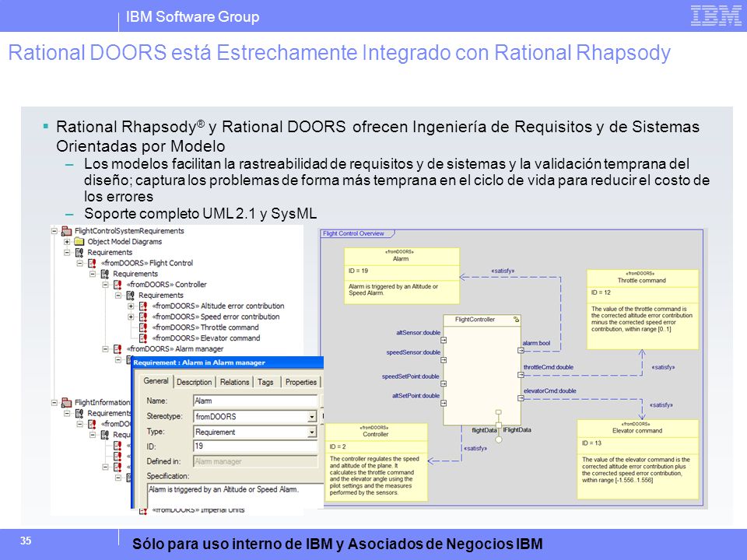Click the Object Model Diagrams folder icon
Viewport: 747px width, 560px height.
tap(79, 242)
